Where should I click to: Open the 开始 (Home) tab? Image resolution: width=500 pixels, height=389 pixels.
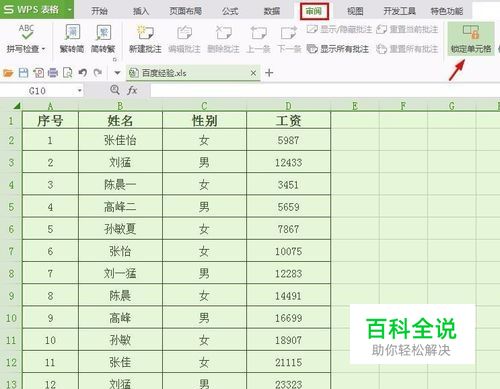pos(99,11)
